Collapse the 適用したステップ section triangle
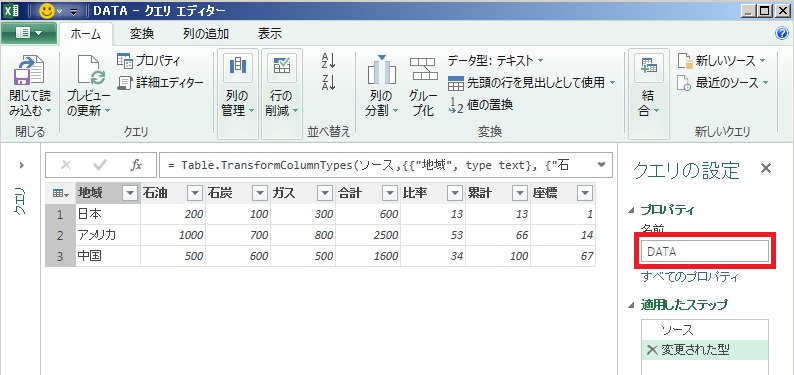This screenshot has width=794, height=375. pyautogui.click(x=631, y=305)
